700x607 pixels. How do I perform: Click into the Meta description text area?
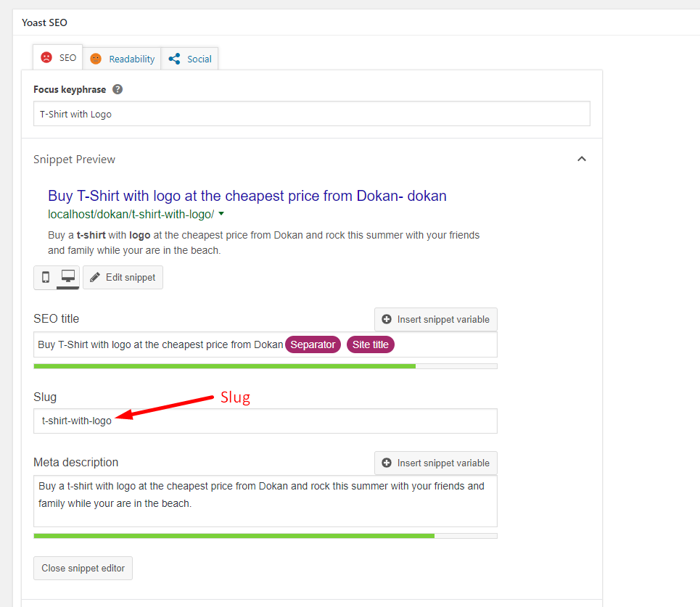[x=265, y=501]
